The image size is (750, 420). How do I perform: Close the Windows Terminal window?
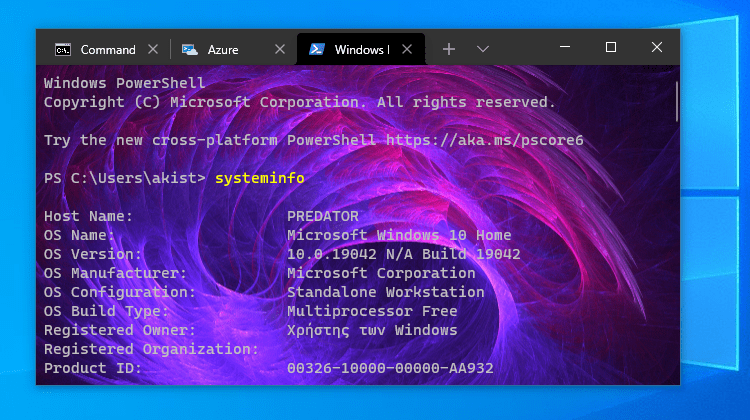click(x=657, y=47)
